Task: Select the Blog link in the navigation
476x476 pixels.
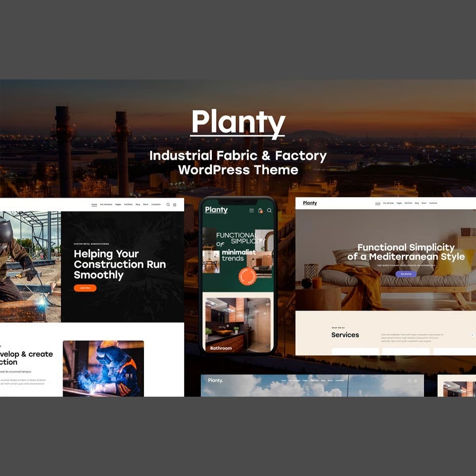Action: 138,204
